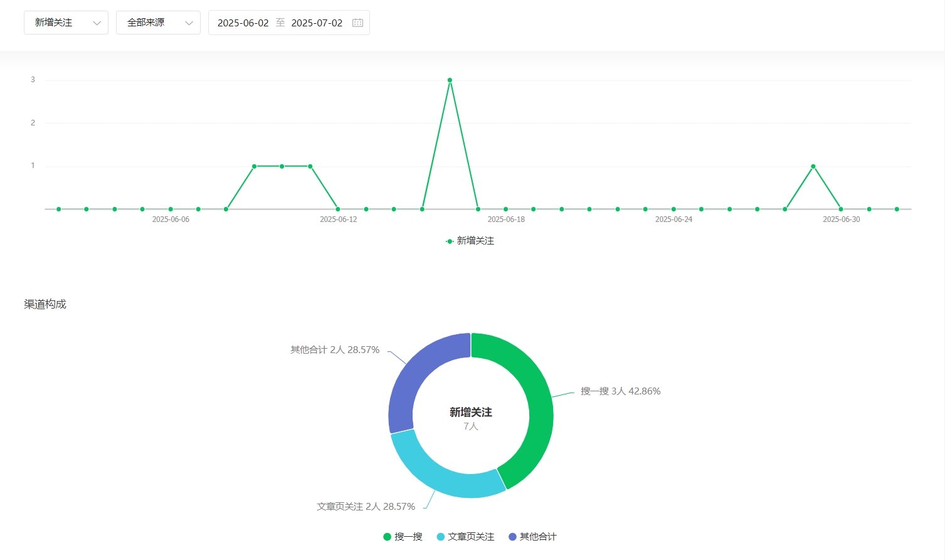Toggle the 新增关注 line chart legend

470,241
